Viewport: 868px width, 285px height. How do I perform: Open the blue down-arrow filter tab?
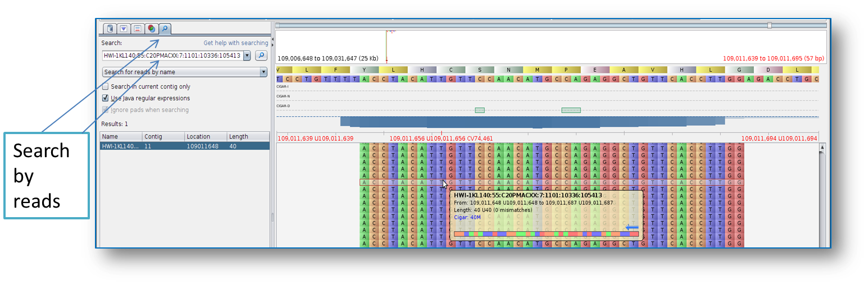tap(124, 29)
